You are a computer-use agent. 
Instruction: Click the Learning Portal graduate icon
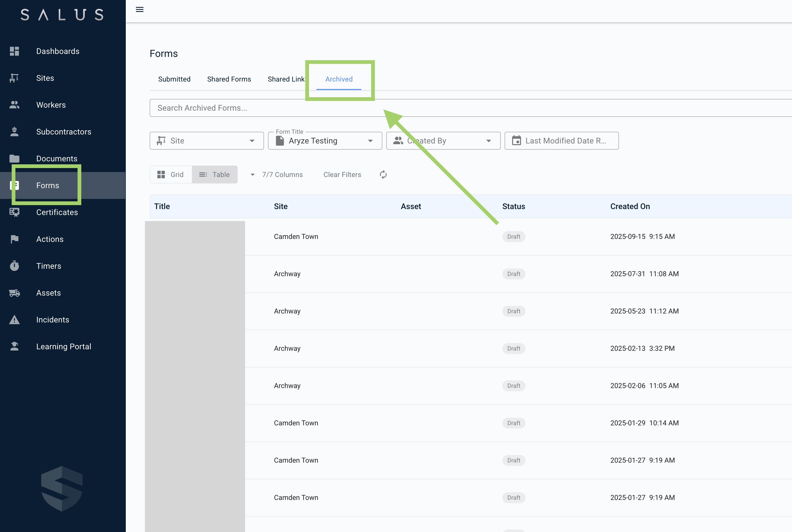[14, 346]
